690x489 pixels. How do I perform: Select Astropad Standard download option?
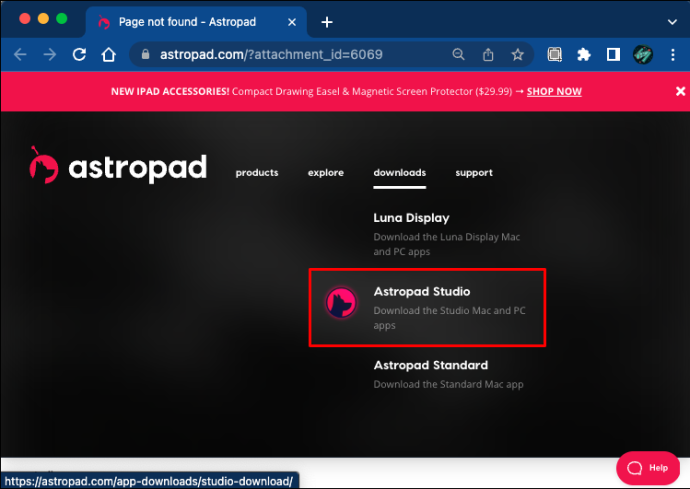pos(431,365)
